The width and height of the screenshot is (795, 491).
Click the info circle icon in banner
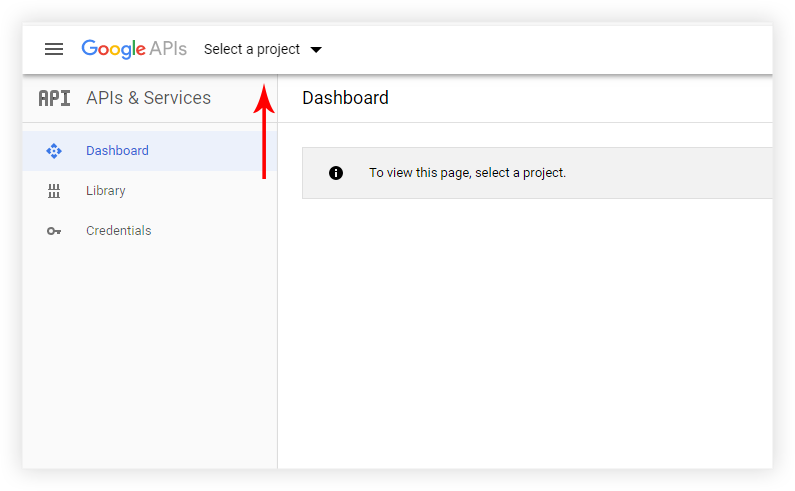pyautogui.click(x=336, y=173)
